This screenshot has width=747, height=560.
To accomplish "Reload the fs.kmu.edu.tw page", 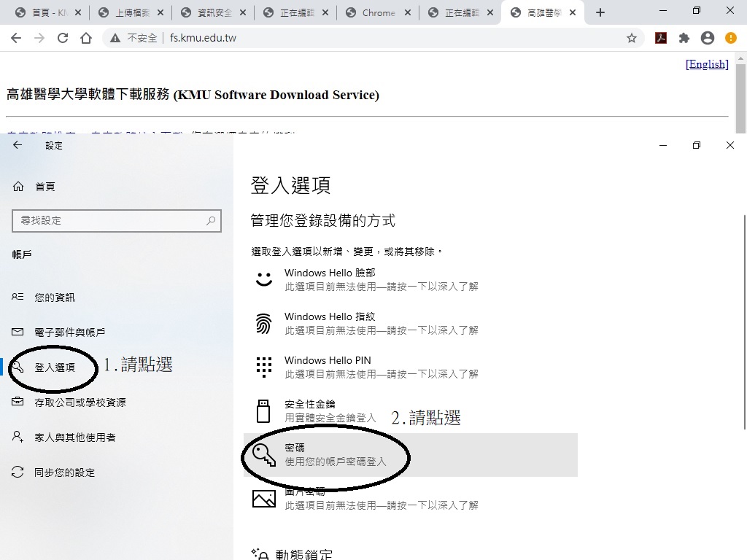I will (63, 38).
